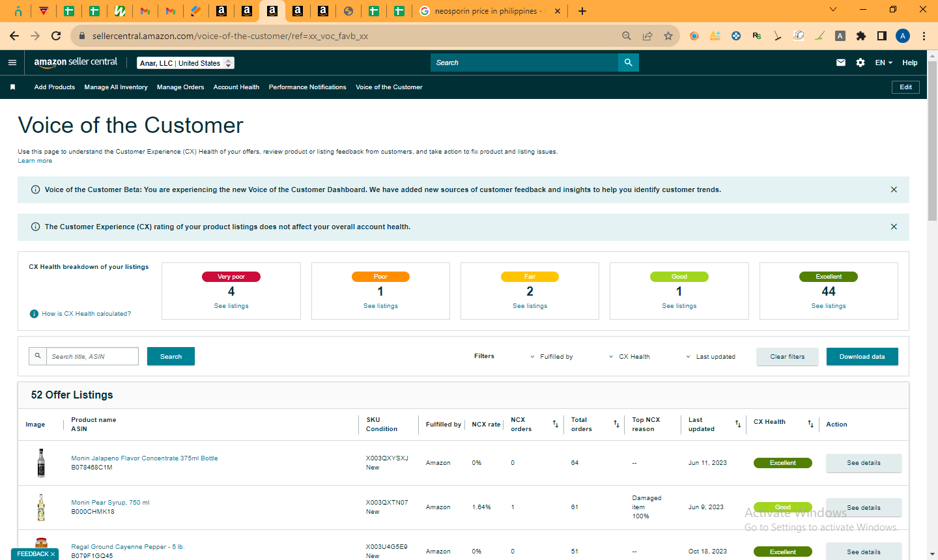The height and width of the screenshot is (560, 938).
Task: Open the Monin Pear Syrup, 750 ml link
Action: 110,503
